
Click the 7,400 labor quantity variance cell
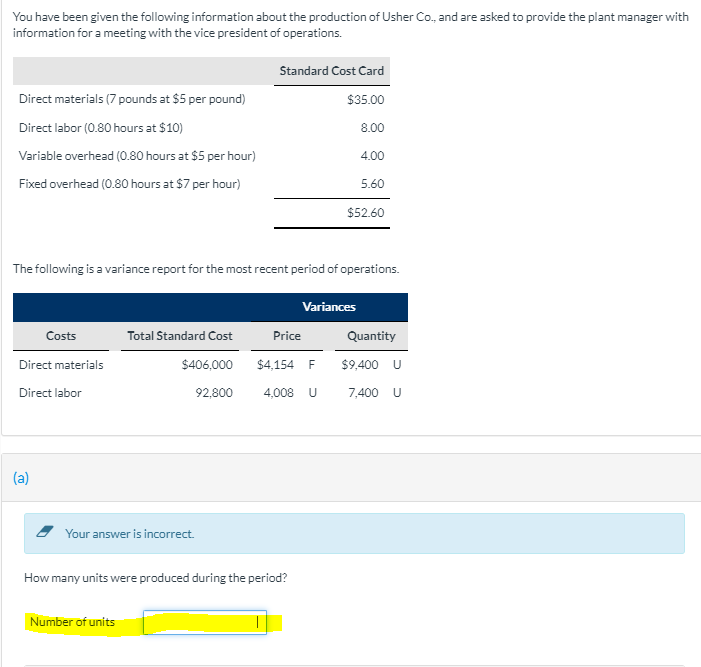click(x=363, y=393)
